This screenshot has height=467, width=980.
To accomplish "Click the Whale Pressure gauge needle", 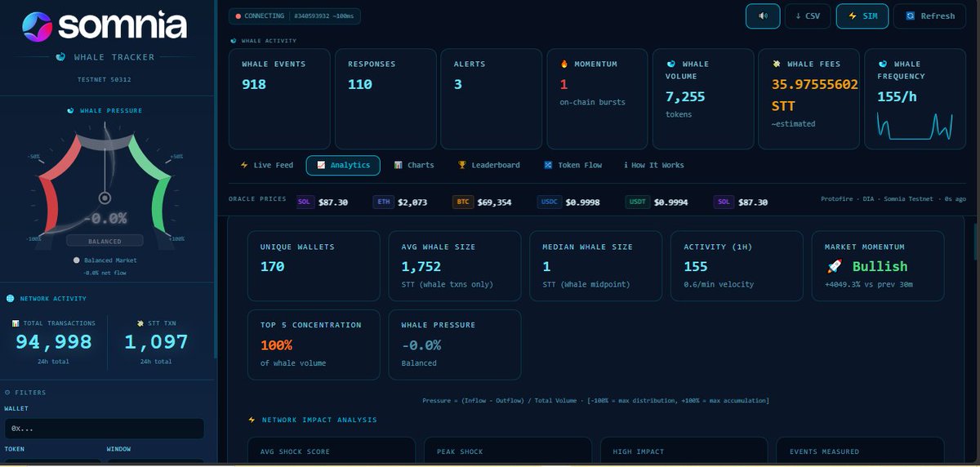I will (x=105, y=163).
